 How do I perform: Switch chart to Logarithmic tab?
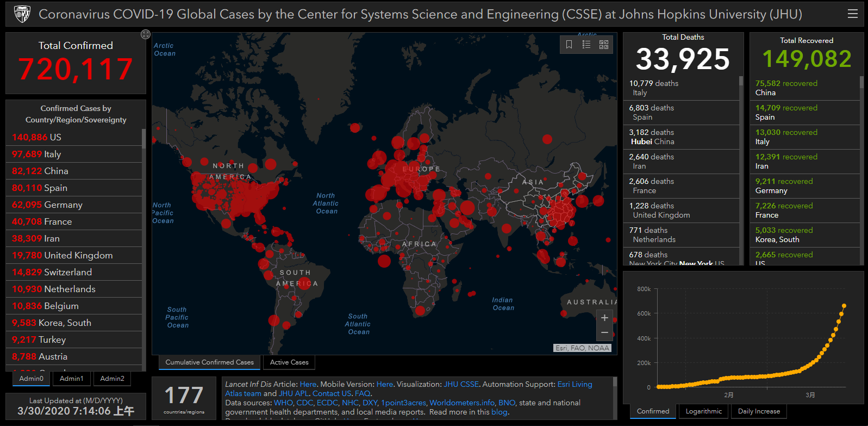click(703, 411)
